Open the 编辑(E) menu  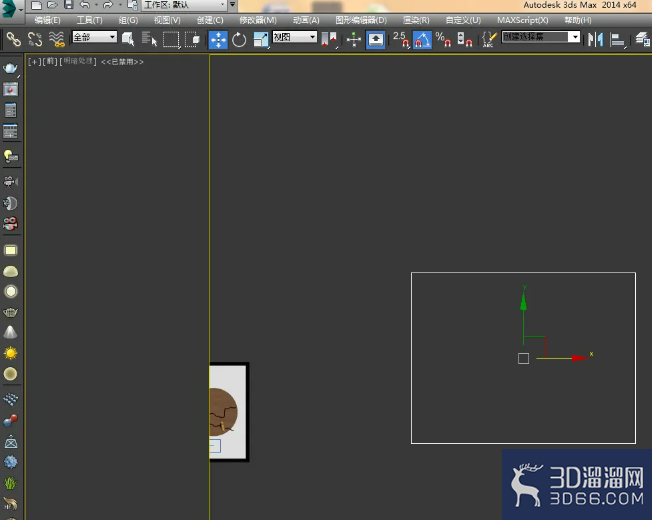coord(47,20)
